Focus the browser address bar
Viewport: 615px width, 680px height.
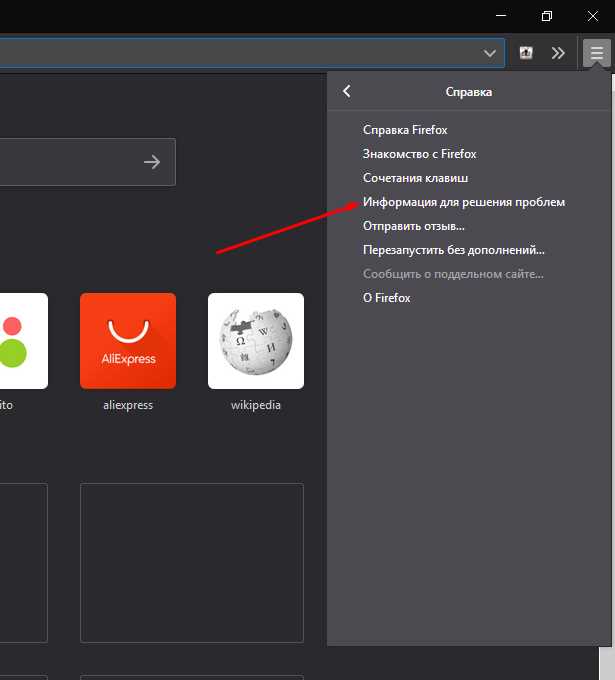[252, 53]
